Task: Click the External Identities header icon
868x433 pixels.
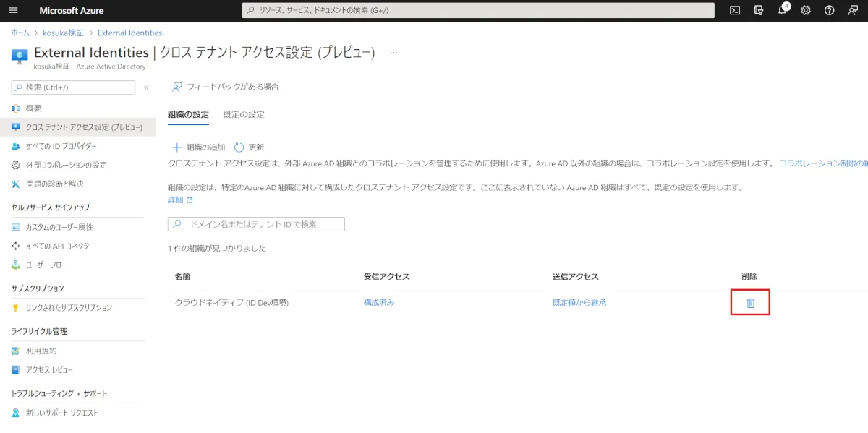Action: [20, 56]
